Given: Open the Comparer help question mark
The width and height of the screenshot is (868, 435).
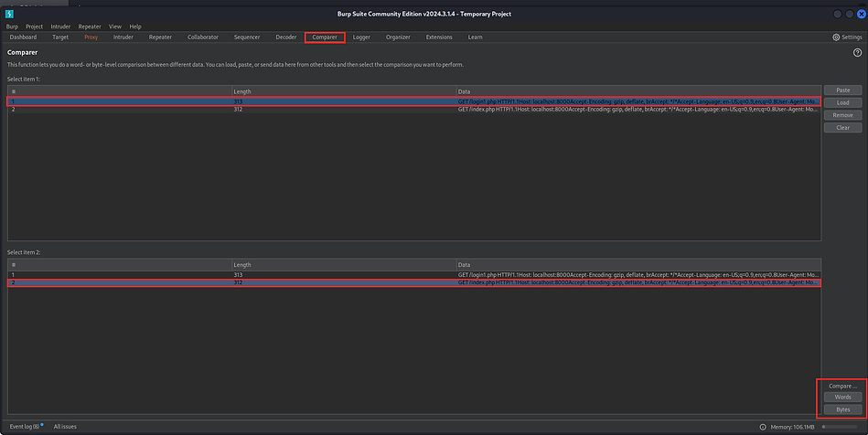Looking at the screenshot, I should (x=857, y=53).
